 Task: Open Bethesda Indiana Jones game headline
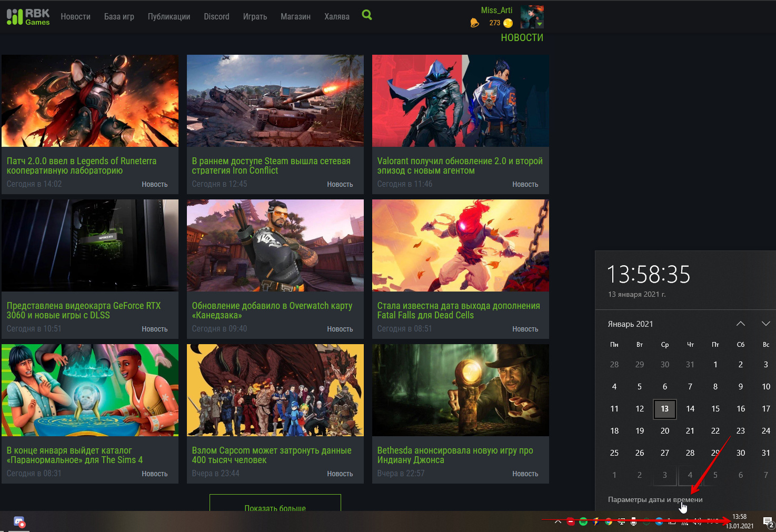click(455, 455)
